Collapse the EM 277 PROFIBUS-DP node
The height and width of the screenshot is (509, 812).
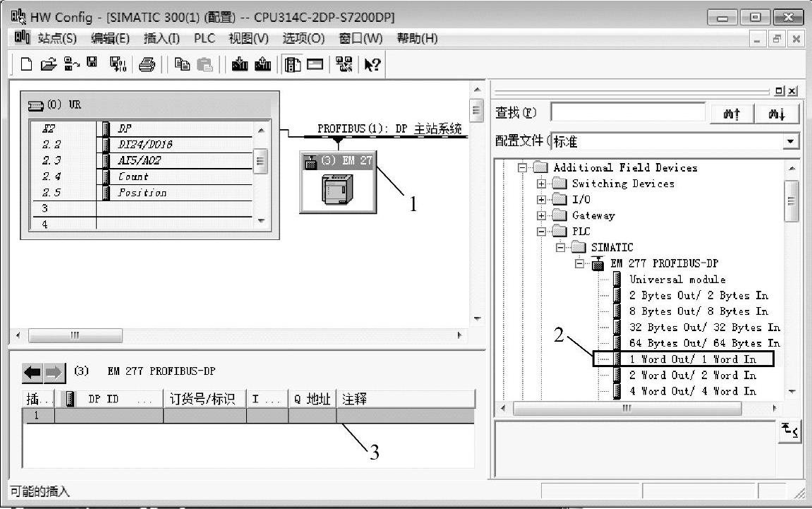coord(579,264)
